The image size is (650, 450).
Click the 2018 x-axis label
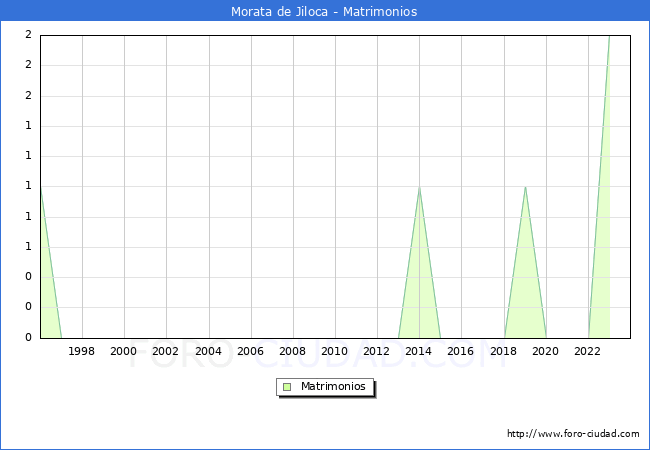503,351
